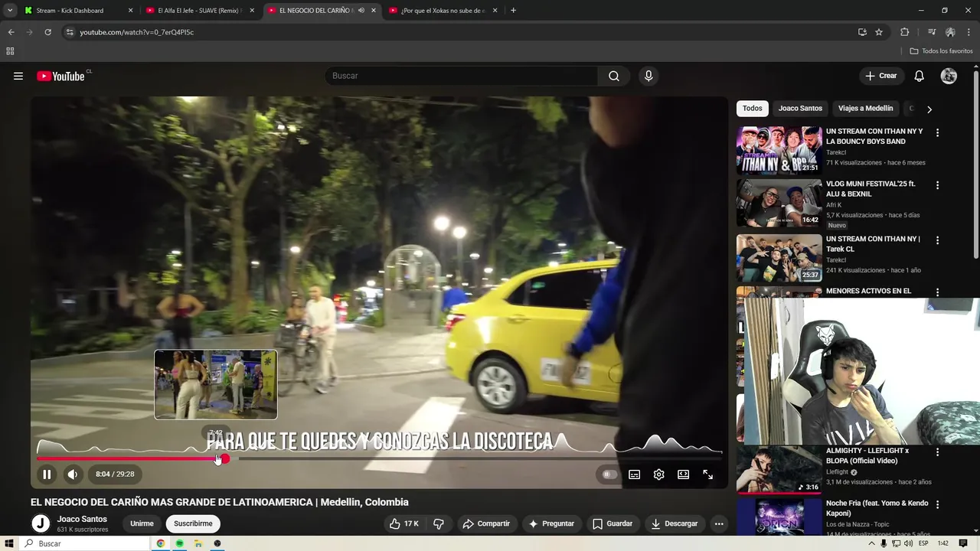Save video with Guardar

(x=612, y=523)
